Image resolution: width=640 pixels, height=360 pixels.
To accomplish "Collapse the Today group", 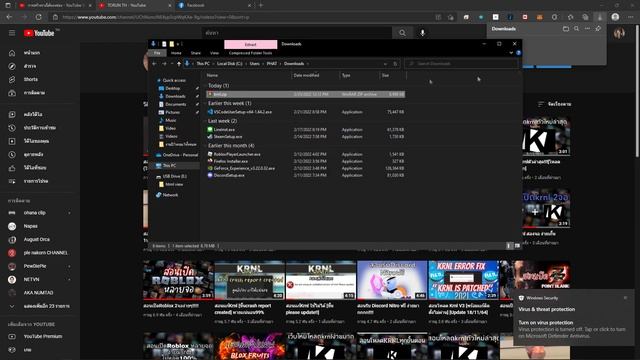I will point(205,86).
